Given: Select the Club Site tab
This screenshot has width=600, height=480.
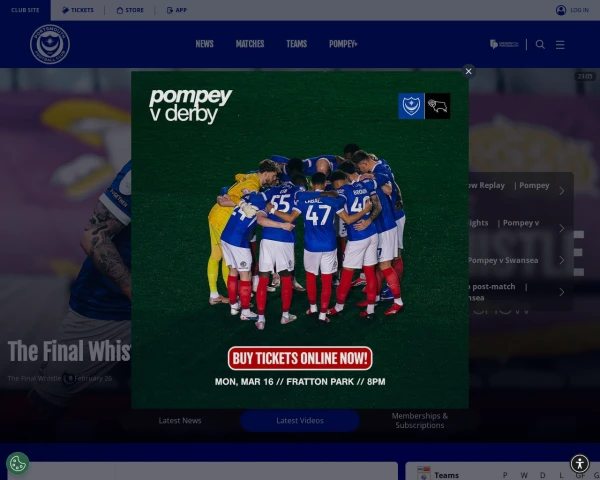Looking at the screenshot, I should tap(25, 10).
